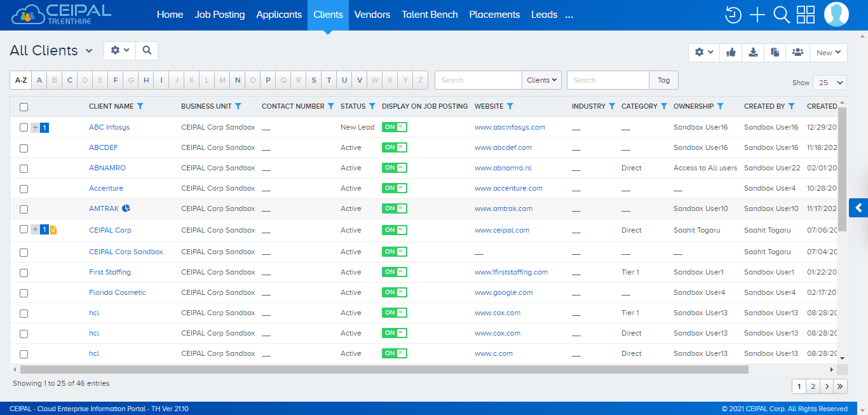Select all clients via header checkbox

pyautogui.click(x=24, y=107)
